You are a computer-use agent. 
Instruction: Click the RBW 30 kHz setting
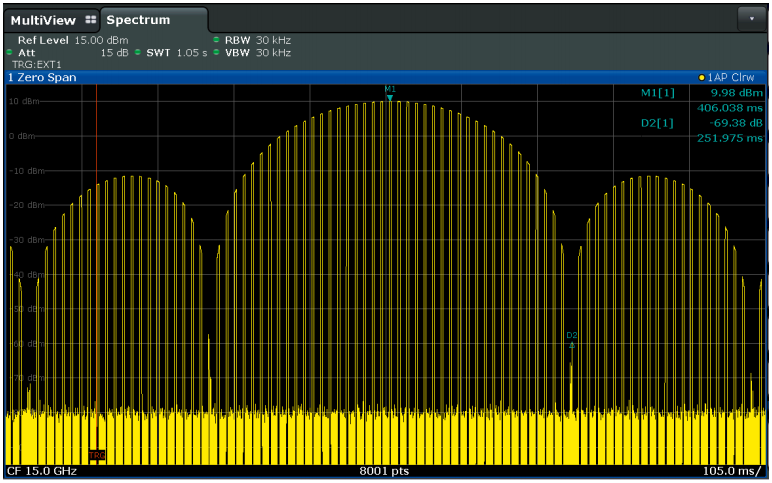tap(257, 40)
